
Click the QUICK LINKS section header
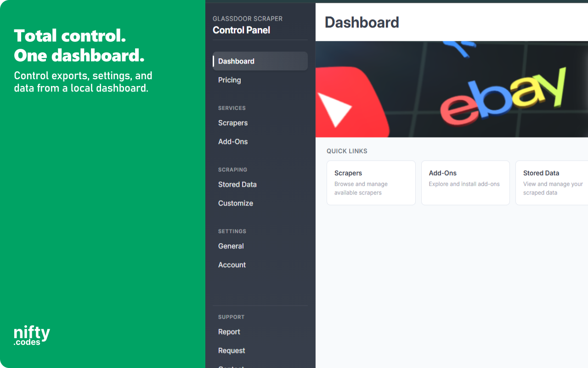point(347,151)
